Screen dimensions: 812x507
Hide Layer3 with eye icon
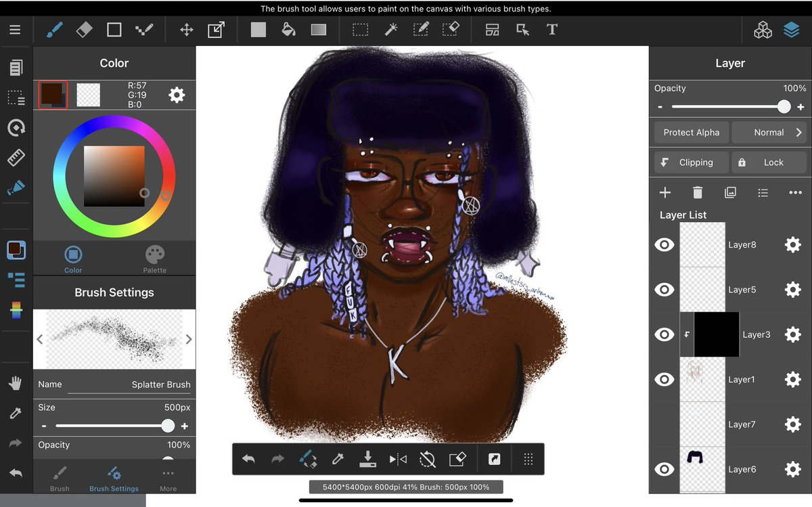point(664,334)
